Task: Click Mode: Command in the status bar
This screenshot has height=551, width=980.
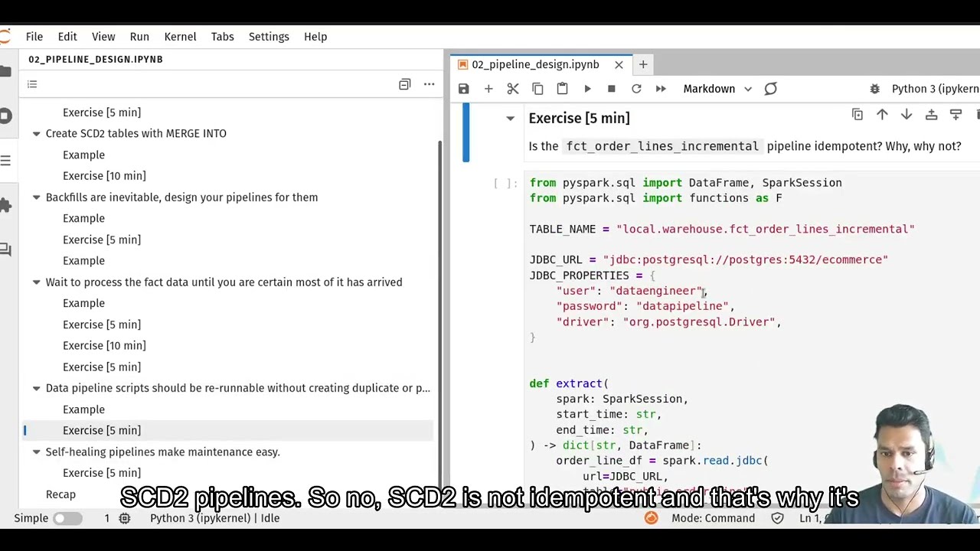Action: (x=714, y=518)
